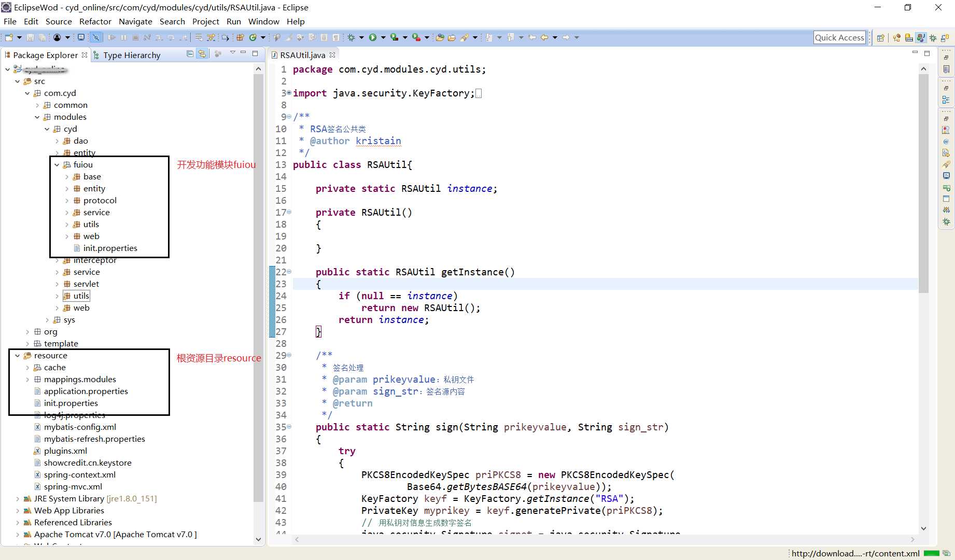Close the Package Explorer view tab
Screen dimensions: 955x560
pyautogui.click(x=85, y=54)
